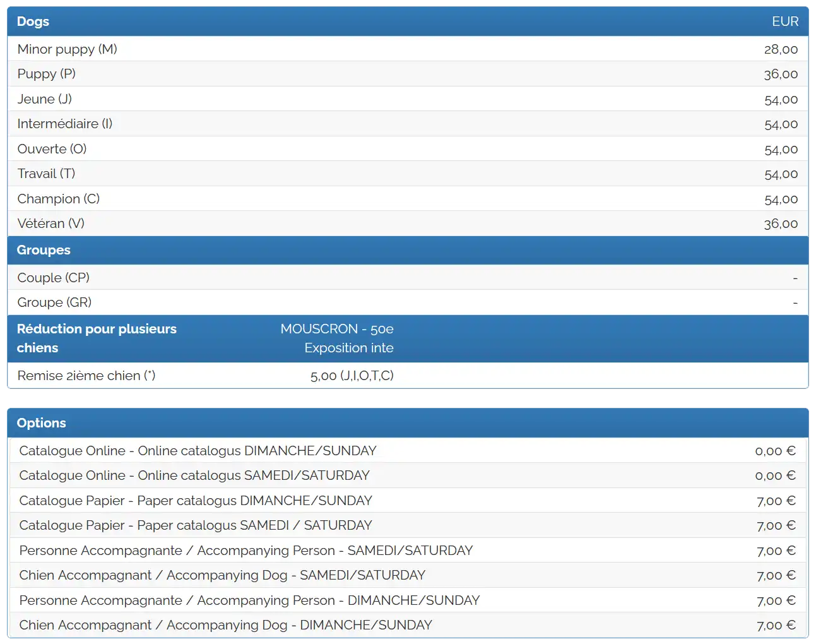Select the Couple (CP) row label
This screenshot has height=644, width=816.
pos(54,278)
